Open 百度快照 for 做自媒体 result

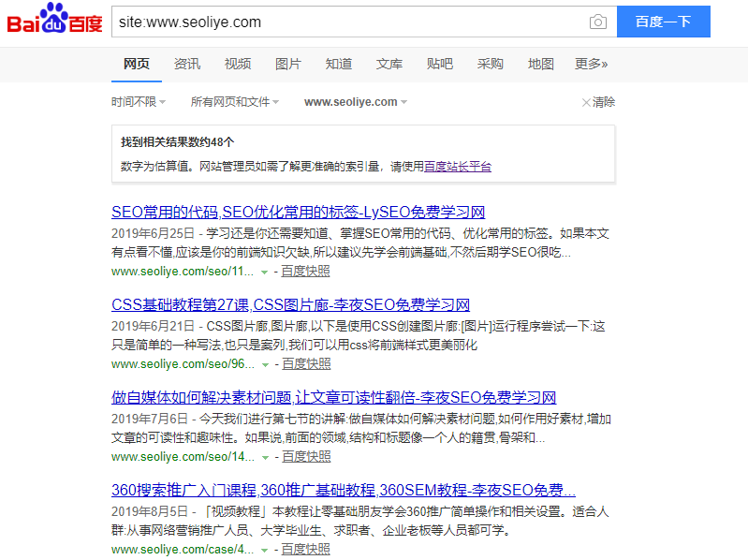point(306,456)
